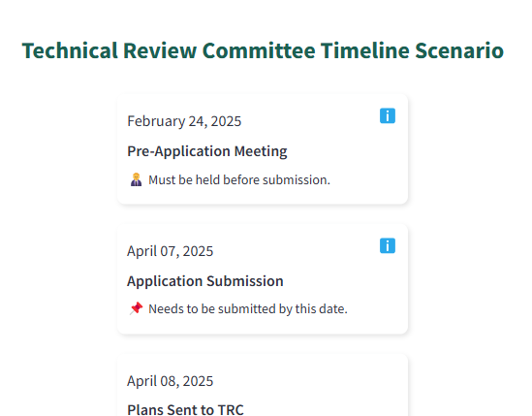
Task: Click the 'Pre-Application Meeting' heading
Action: 207,151
